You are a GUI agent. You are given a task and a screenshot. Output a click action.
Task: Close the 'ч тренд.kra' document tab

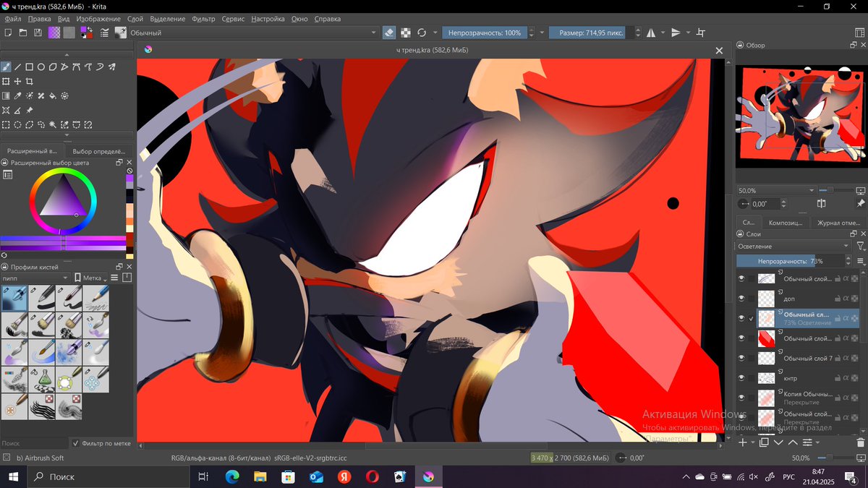719,51
